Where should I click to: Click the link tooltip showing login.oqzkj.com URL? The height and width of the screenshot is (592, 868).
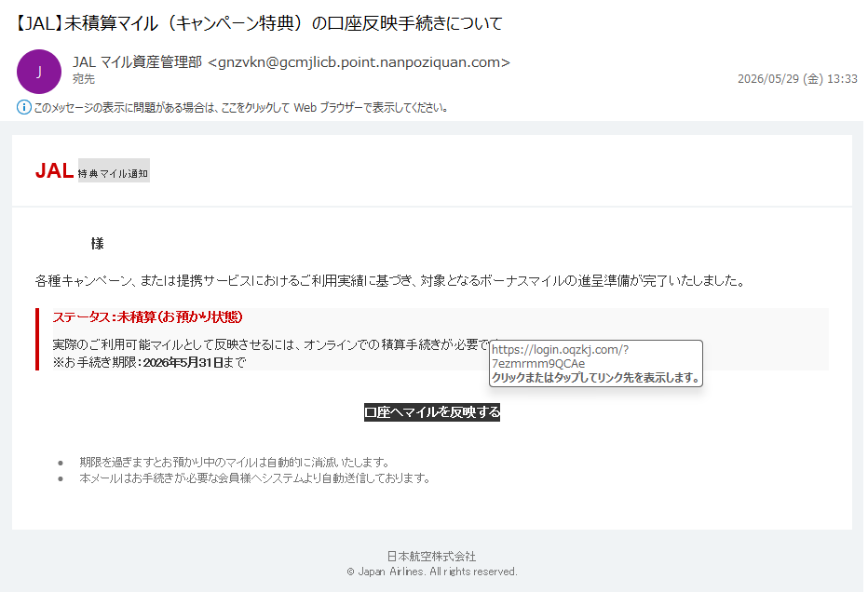click(596, 364)
